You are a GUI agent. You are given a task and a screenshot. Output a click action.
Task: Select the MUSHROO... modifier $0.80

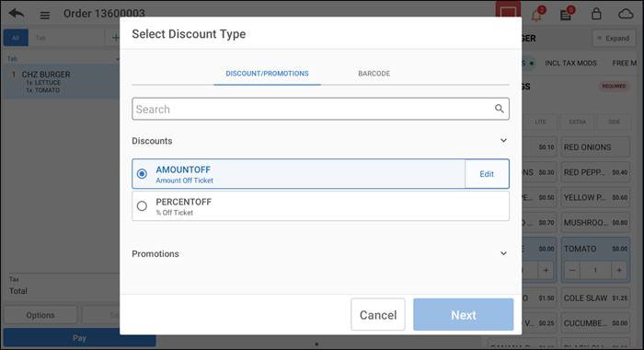point(595,223)
